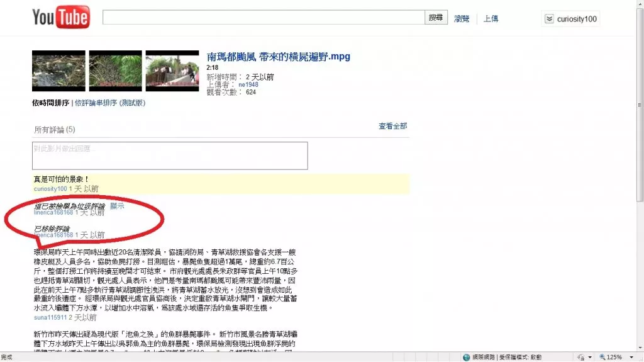Focus the YouTube search field
The height and width of the screenshot is (362, 644).
click(264, 17)
